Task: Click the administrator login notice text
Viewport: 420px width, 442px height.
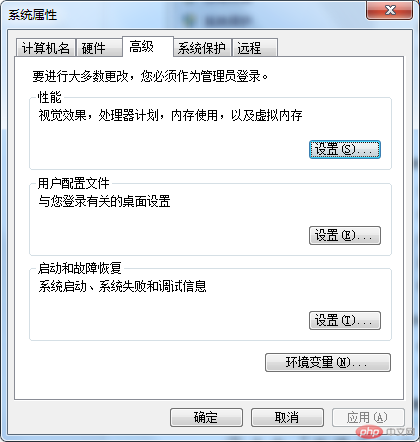Action: pyautogui.click(x=150, y=77)
